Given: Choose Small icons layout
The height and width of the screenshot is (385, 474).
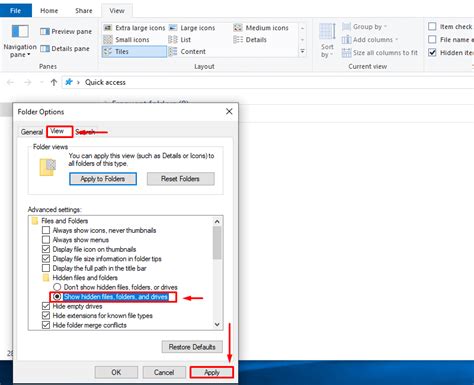Looking at the screenshot, I should pos(126,40).
